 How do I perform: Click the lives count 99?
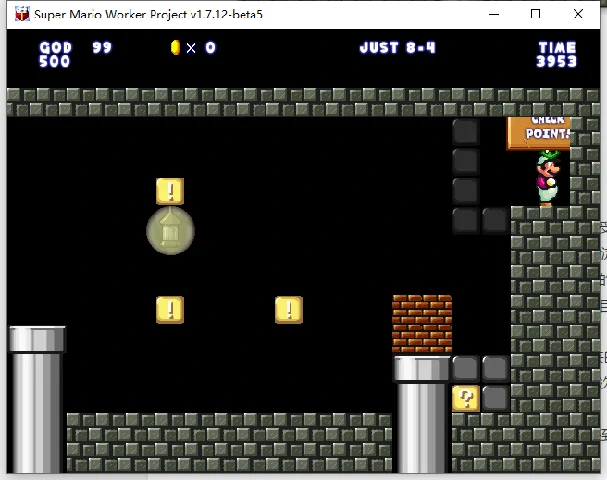tap(102, 48)
